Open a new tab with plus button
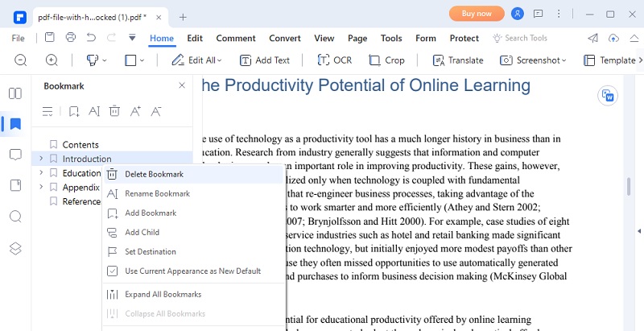This screenshot has width=644, height=331. click(183, 17)
